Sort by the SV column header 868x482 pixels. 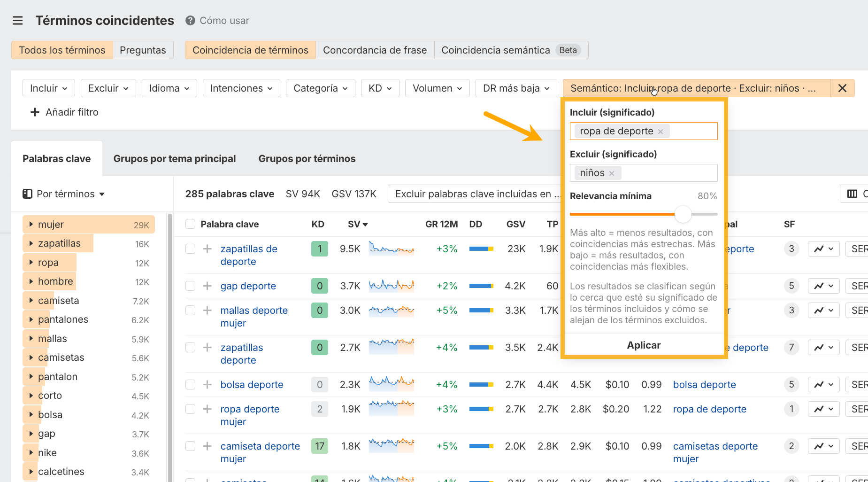click(358, 224)
